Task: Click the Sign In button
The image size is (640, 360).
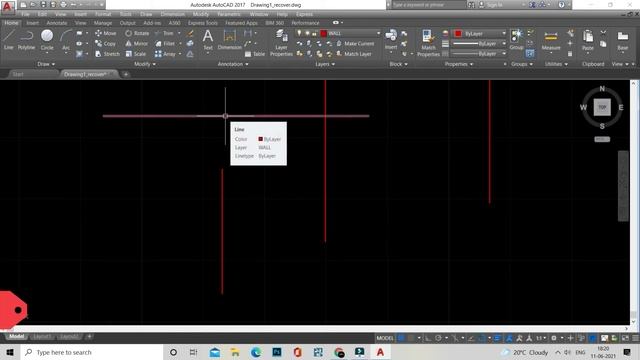Action: pos(491,5)
